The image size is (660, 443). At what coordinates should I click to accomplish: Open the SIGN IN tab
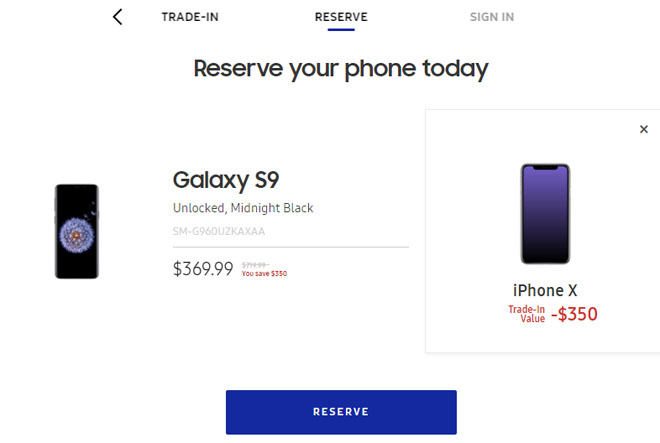[x=492, y=17]
